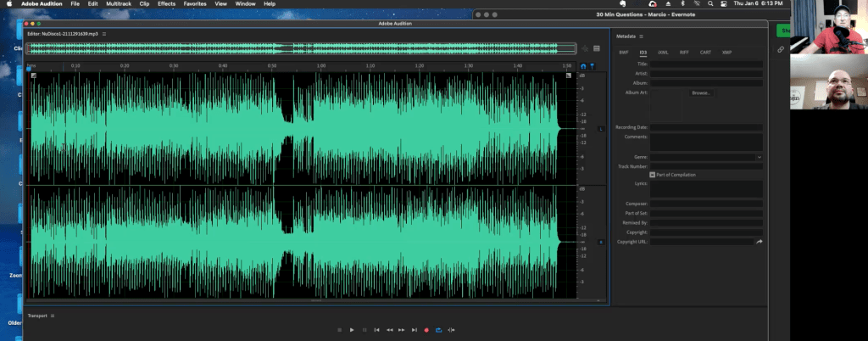This screenshot has height=341, width=868.
Task: Toggle snapping magnet icon above waveform
Action: click(583, 66)
